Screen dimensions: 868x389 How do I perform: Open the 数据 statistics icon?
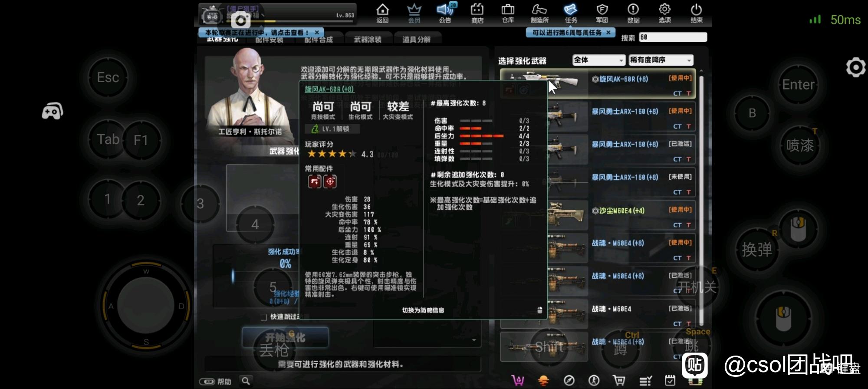(x=633, y=13)
